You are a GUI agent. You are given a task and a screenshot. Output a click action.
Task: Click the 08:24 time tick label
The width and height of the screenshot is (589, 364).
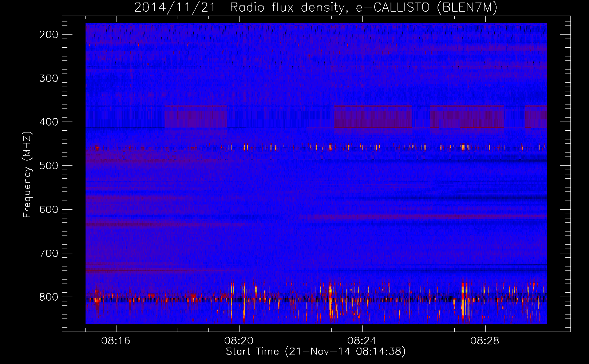362,341
